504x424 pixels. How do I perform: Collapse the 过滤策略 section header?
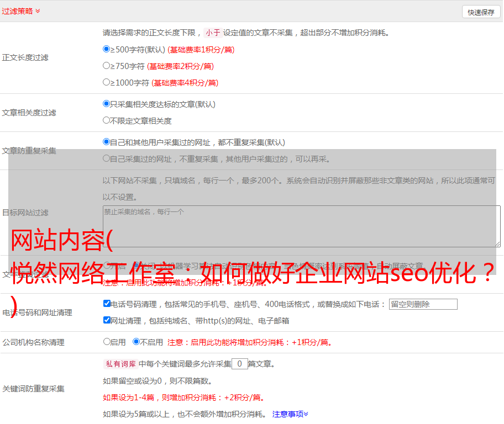click(21, 11)
